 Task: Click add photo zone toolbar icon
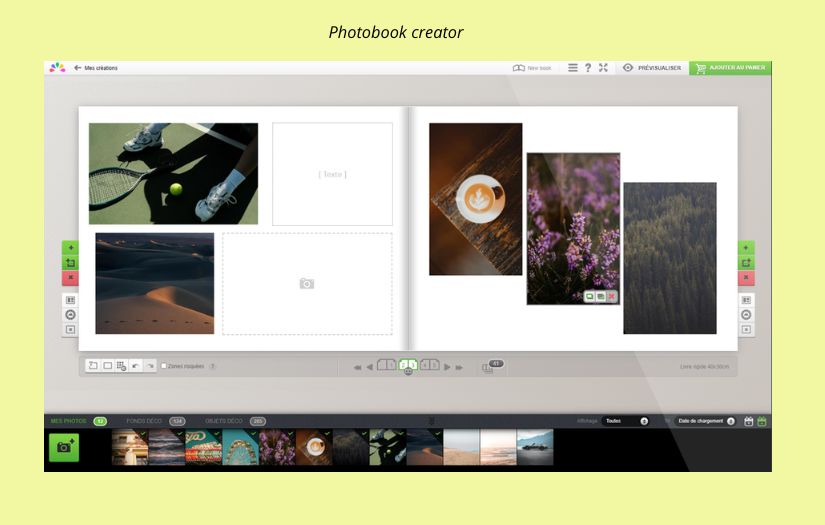point(93,366)
